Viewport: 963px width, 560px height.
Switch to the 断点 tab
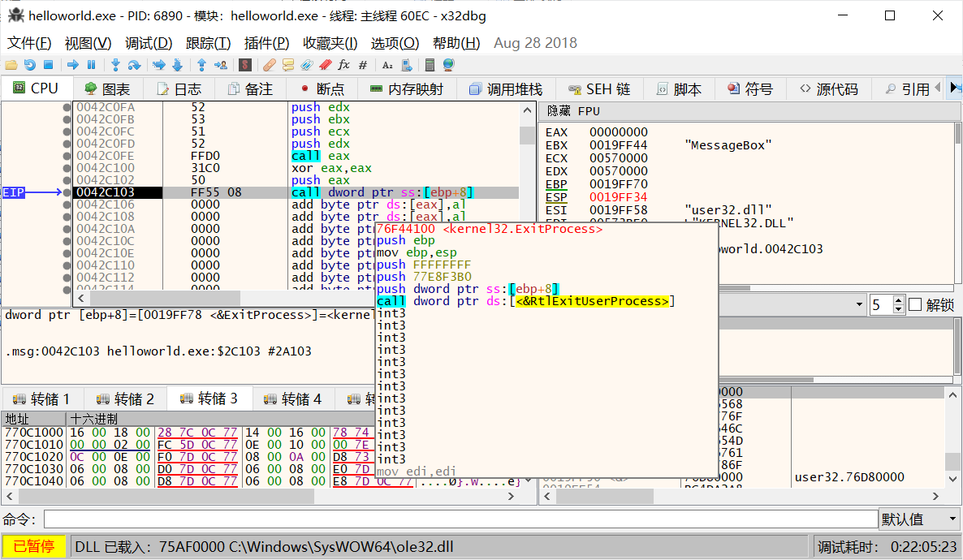(x=322, y=89)
